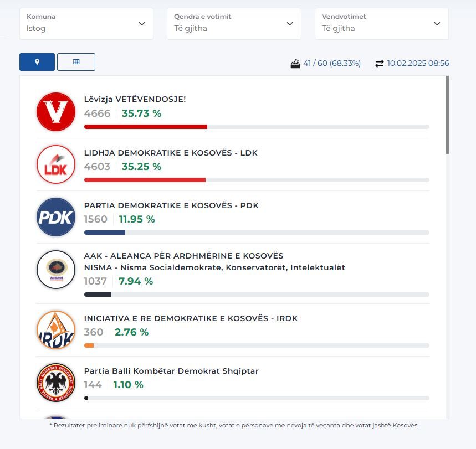Image resolution: width=476 pixels, height=449 pixels.
Task: Click the ballot box counted-stations icon
Action: 295,64
